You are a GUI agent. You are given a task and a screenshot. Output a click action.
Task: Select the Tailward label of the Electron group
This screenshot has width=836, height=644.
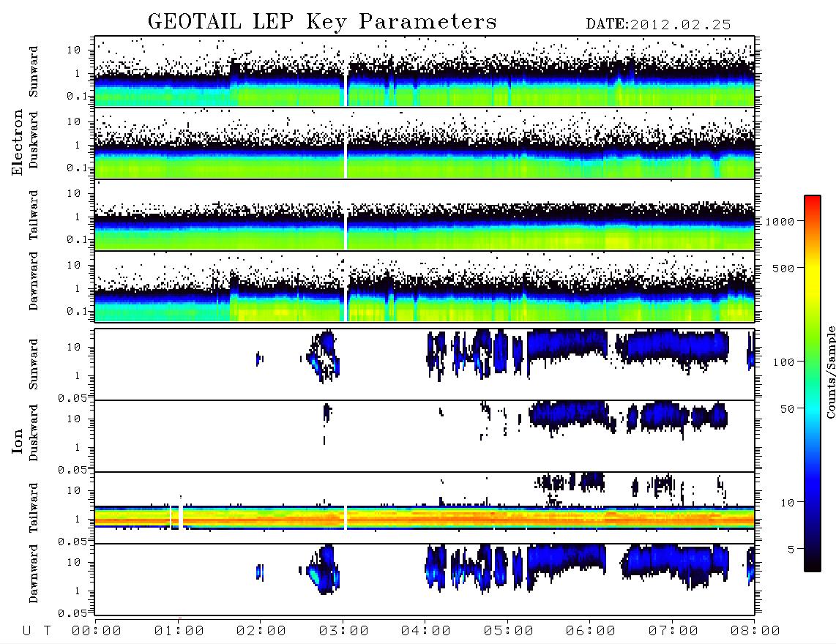[x=34, y=215]
